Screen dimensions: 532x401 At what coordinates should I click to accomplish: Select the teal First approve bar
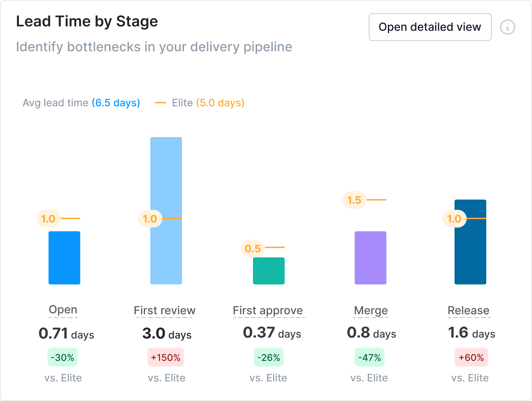click(x=269, y=271)
